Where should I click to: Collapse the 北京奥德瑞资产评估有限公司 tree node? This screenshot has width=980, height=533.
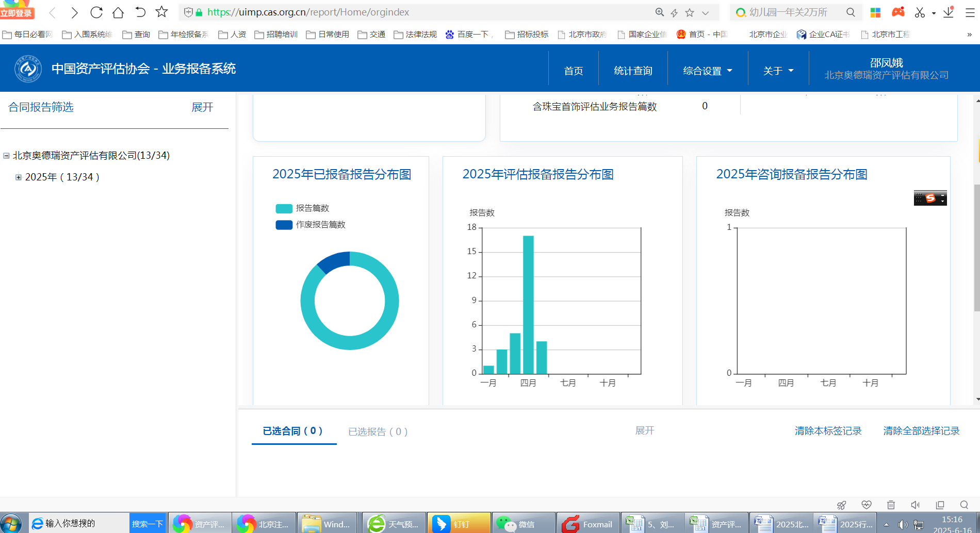point(6,156)
